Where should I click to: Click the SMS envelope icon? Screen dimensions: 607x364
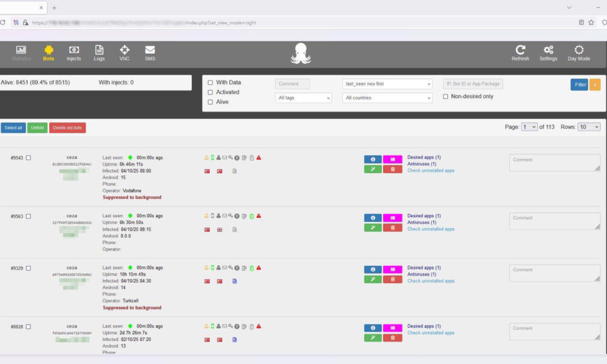[x=150, y=51]
